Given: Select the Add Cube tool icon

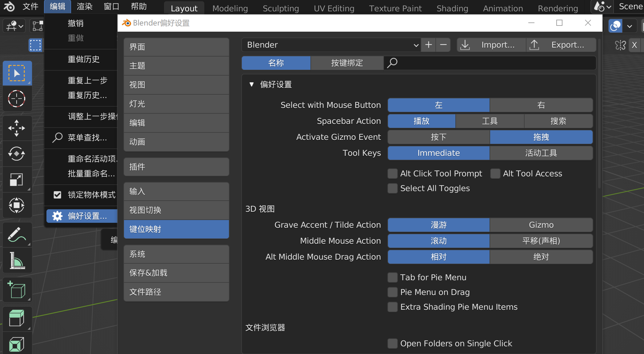Looking at the screenshot, I should pos(17,290).
